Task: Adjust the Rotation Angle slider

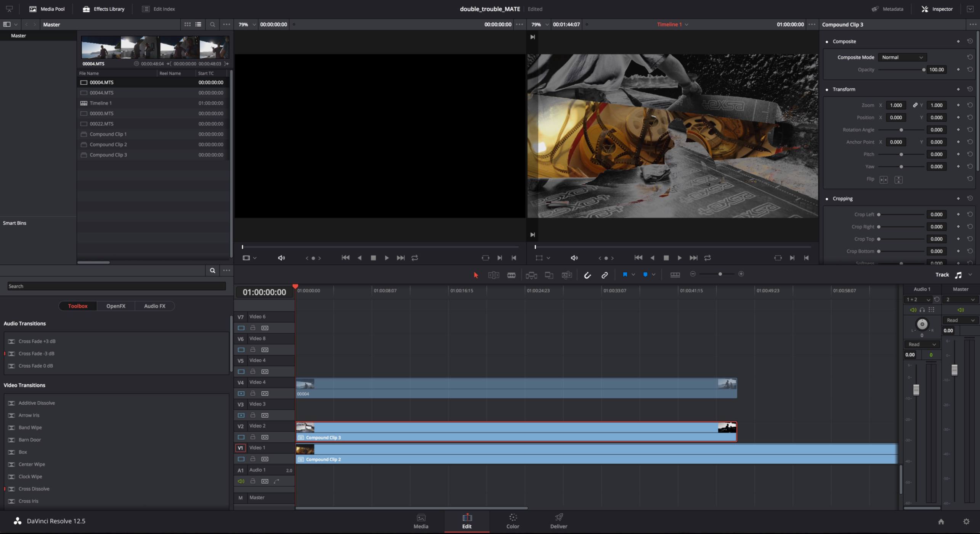Action: (901, 130)
